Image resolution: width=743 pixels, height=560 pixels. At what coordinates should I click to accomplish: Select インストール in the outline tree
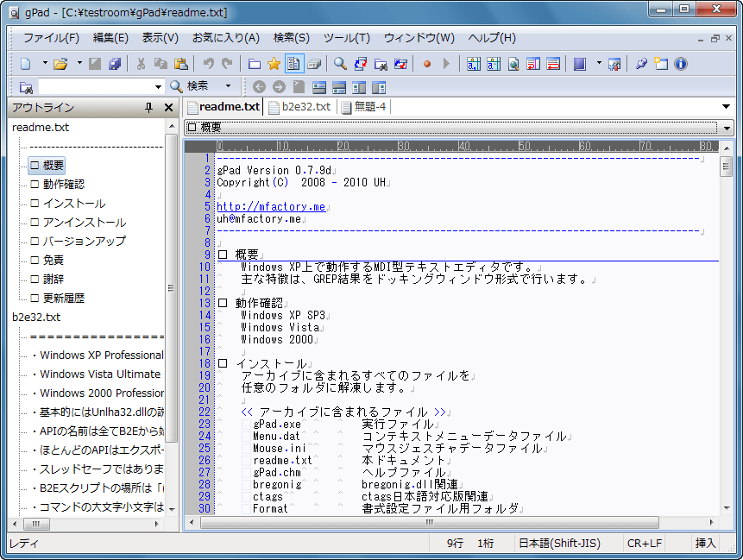point(74,204)
